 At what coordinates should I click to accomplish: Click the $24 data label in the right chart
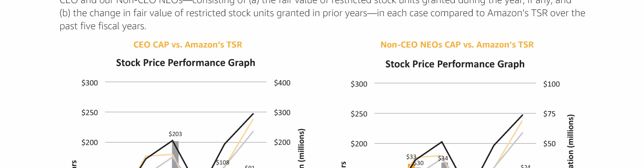point(525,167)
